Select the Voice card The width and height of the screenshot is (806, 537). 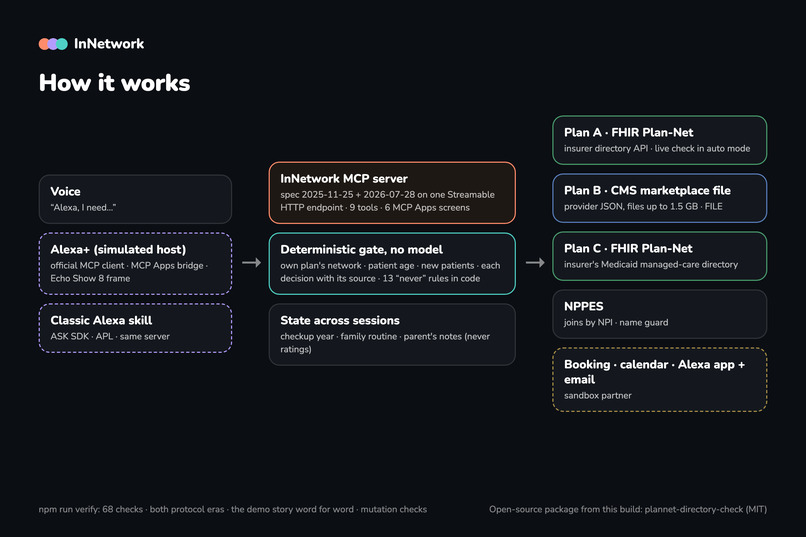click(135, 199)
